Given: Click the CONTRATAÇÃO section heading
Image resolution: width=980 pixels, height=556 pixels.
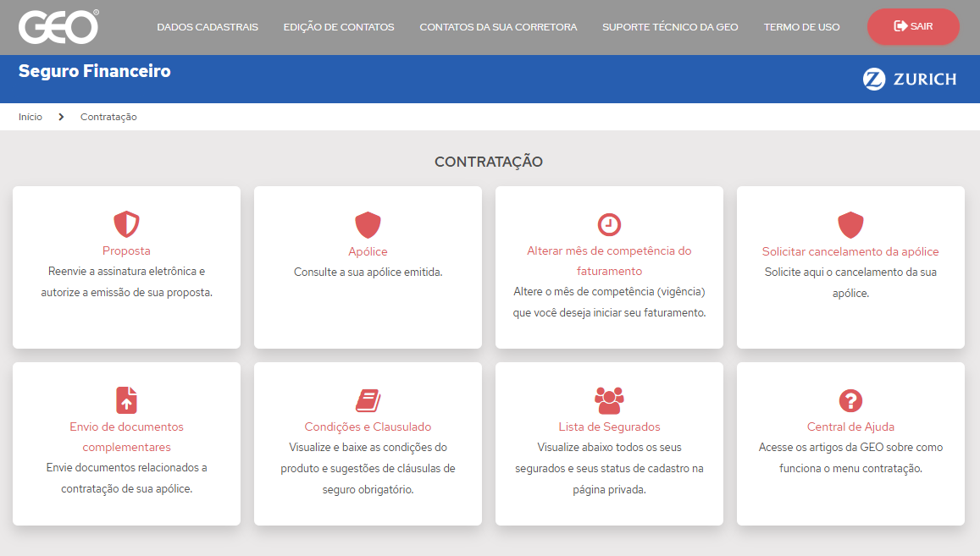Looking at the screenshot, I should coord(488,162).
